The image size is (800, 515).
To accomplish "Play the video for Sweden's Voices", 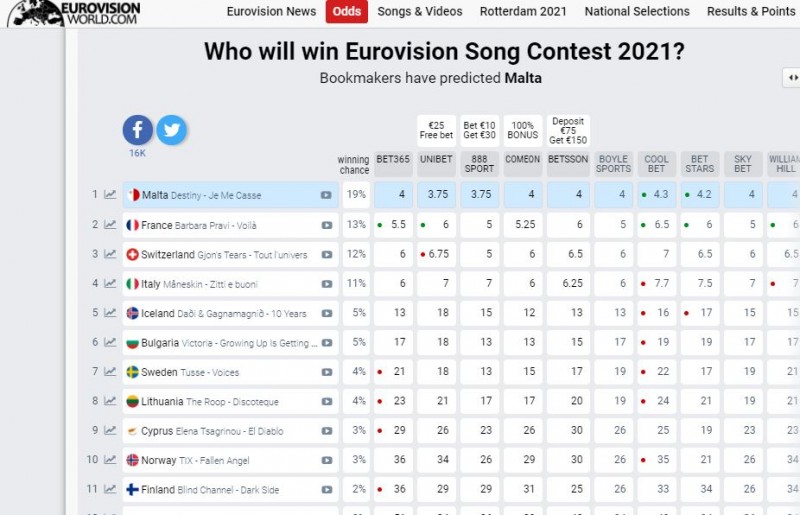I will (326, 372).
